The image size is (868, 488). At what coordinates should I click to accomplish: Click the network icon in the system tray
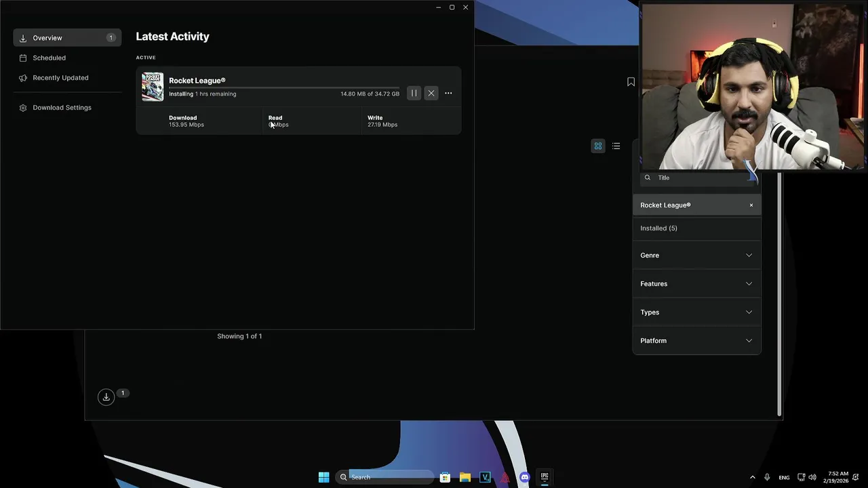801,477
